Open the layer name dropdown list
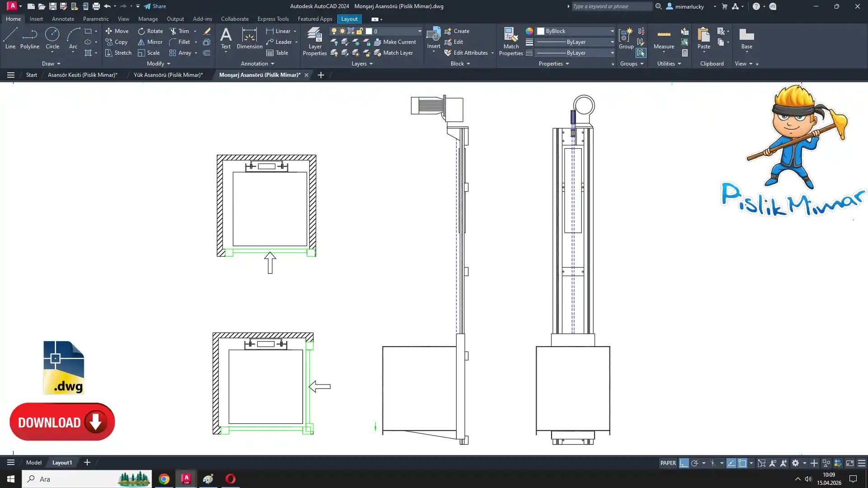The width and height of the screenshot is (868, 488). coord(420,31)
